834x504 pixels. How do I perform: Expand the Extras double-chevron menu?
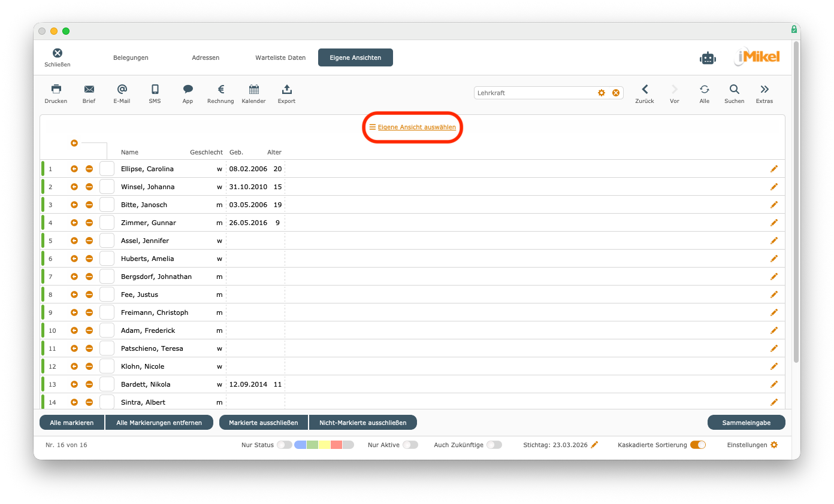(x=764, y=89)
